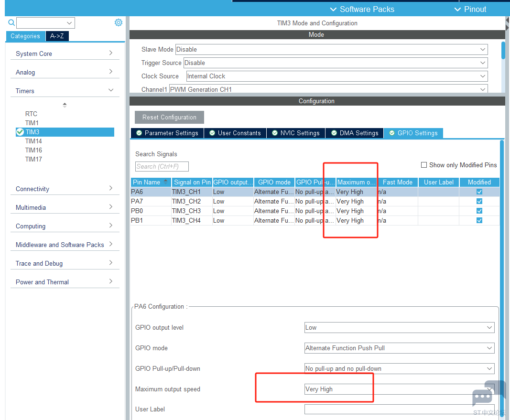
Task: Switch to the User Constants tab
Action: (235, 133)
